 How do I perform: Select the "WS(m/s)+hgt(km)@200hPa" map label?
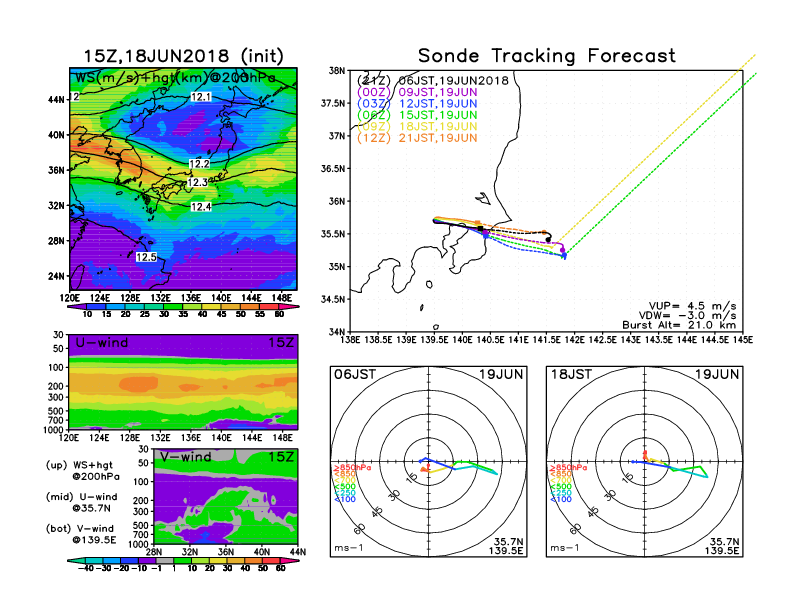click(175, 78)
